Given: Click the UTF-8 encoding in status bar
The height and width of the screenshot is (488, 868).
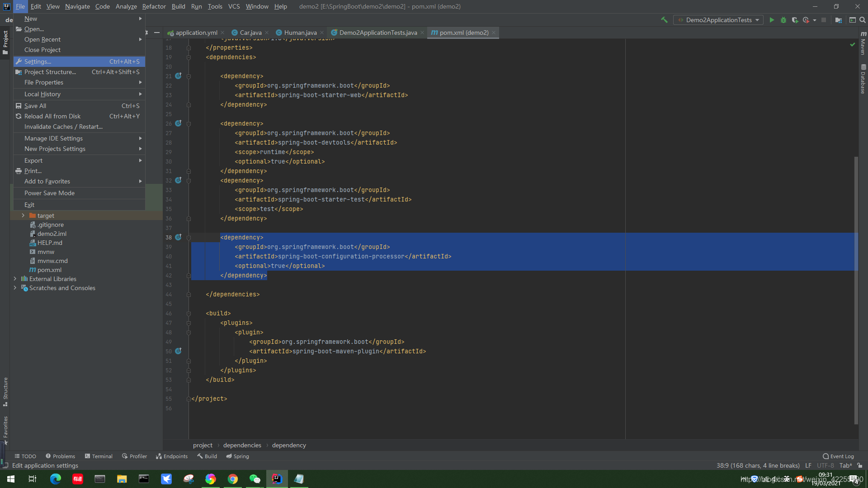Looking at the screenshot, I should point(825,465).
